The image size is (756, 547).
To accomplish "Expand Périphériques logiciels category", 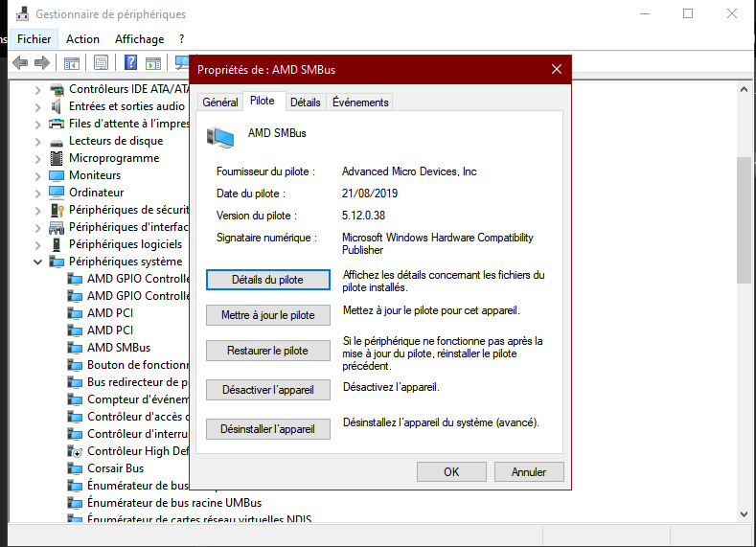I will pos(37,245).
